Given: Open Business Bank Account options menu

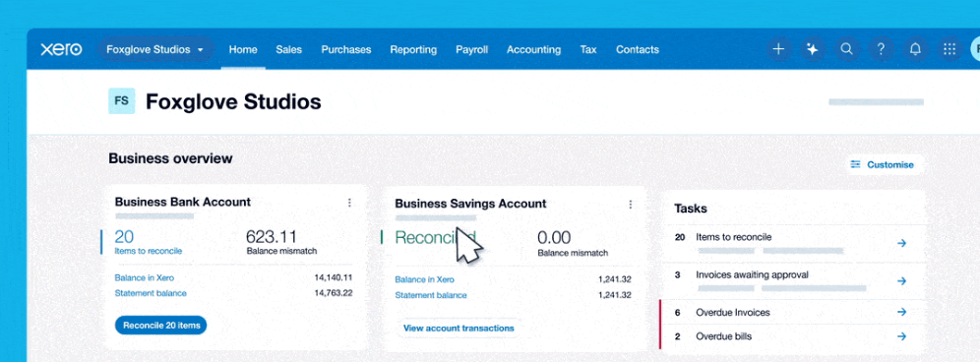Looking at the screenshot, I should point(349,203).
